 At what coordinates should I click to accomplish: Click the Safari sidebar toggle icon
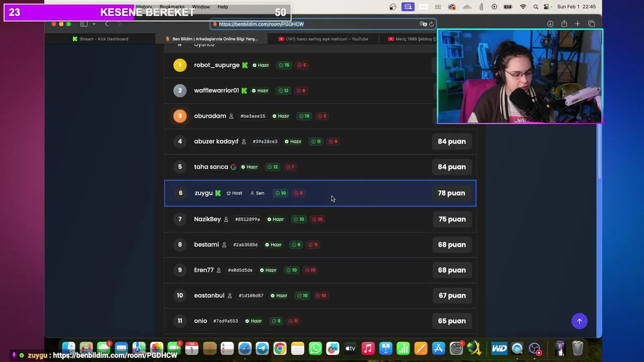84,24
